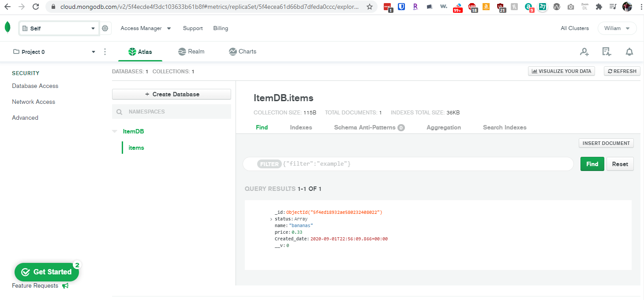
Task: Open the Get Started checklist button
Action: [47, 272]
